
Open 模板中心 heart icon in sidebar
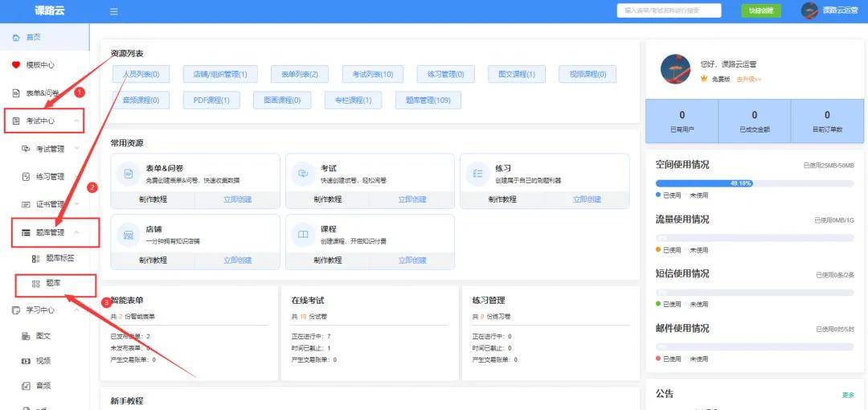click(x=16, y=65)
